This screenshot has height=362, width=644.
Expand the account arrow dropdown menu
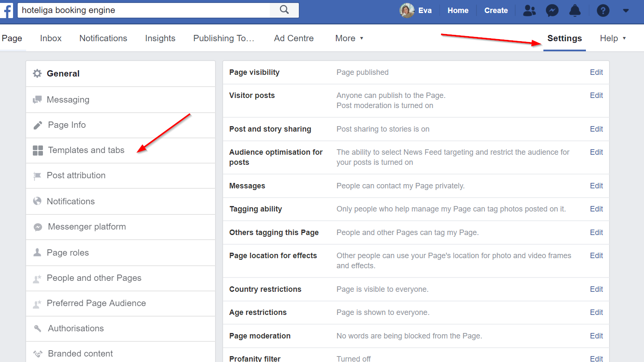626,11
